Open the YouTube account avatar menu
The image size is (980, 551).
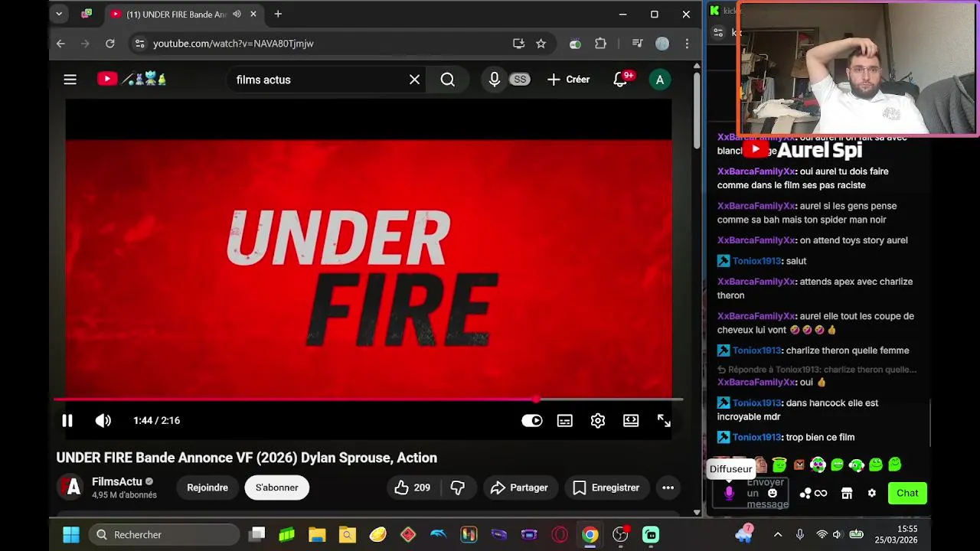660,80
